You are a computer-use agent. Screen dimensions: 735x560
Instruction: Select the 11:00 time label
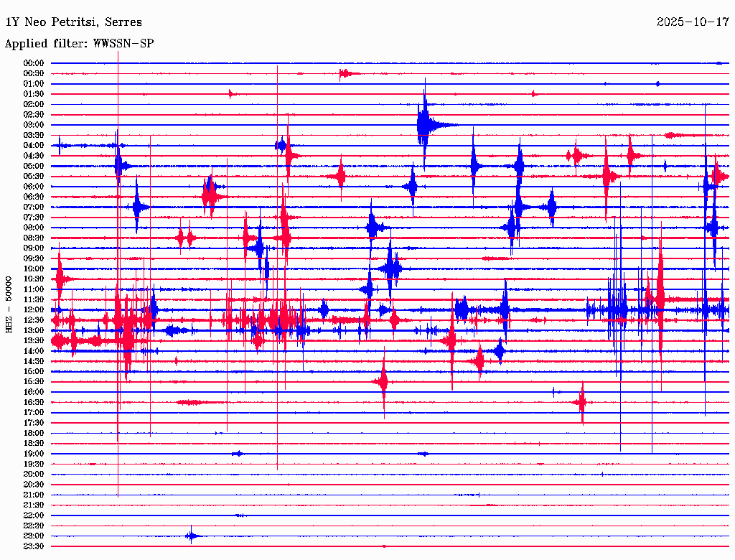(x=34, y=289)
